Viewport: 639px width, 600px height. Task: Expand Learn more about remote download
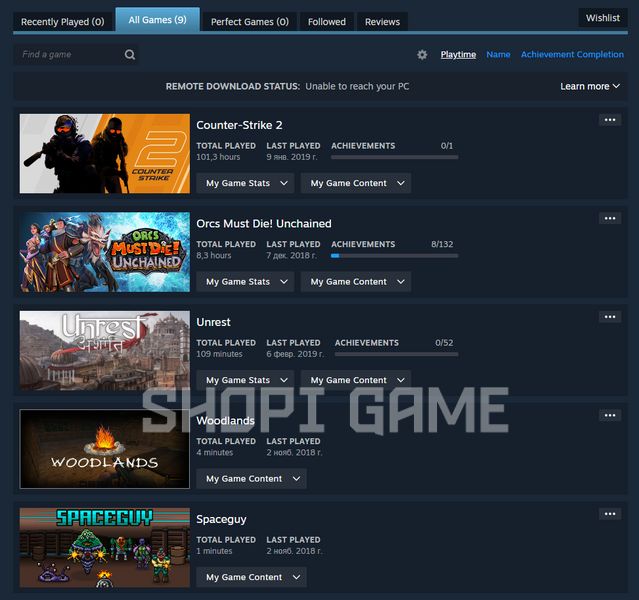[x=590, y=86]
